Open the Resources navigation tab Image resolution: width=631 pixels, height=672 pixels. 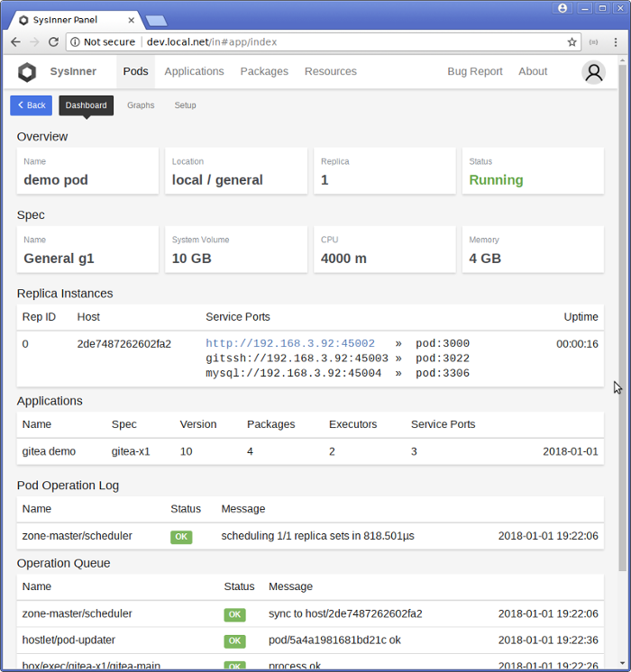point(331,71)
